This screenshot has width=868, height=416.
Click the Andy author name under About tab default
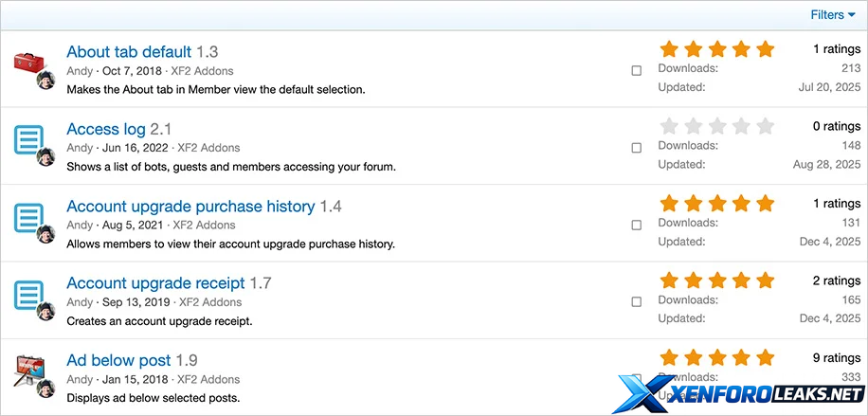tap(80, 71)
